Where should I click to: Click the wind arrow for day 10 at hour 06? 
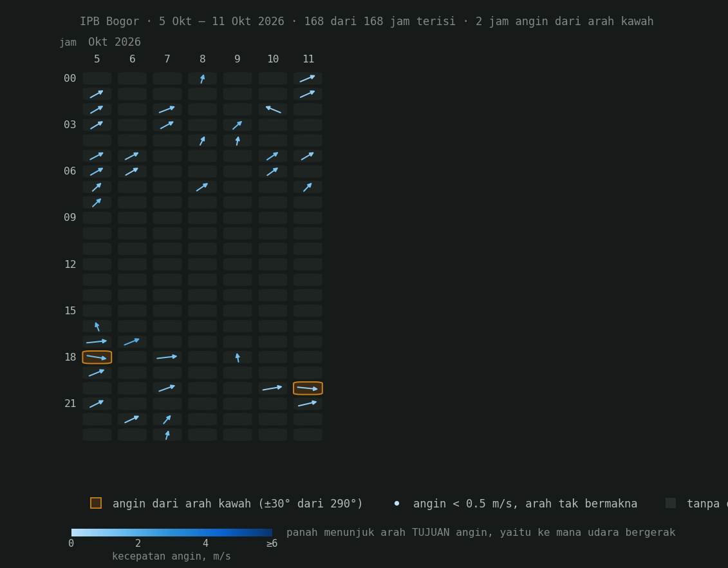tap(272, 171)
